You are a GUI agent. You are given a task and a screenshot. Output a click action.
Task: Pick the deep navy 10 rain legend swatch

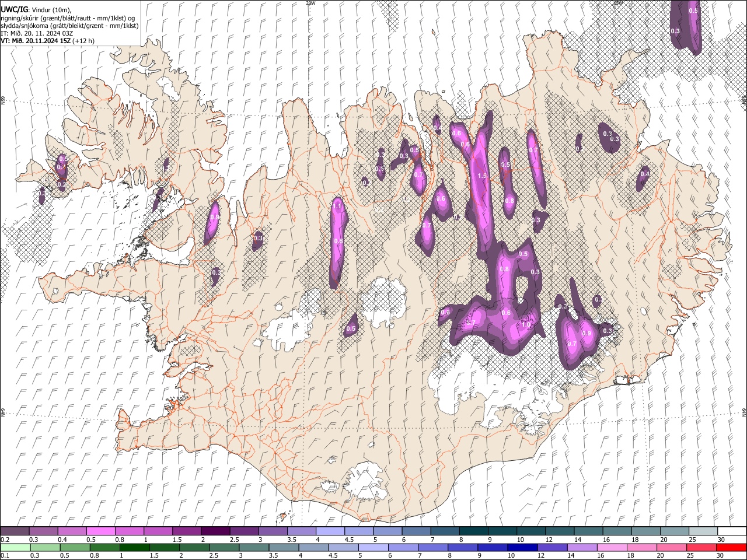coord(522,548)
